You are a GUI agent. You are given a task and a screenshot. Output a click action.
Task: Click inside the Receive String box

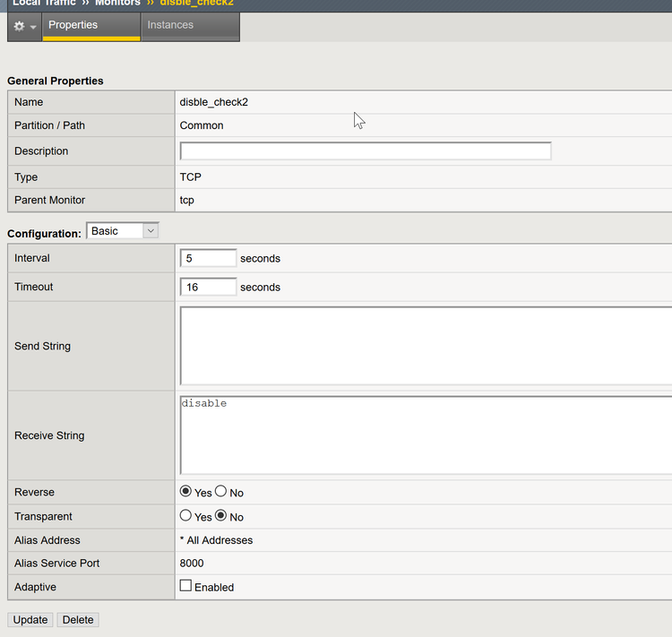(x=426, y=435)
